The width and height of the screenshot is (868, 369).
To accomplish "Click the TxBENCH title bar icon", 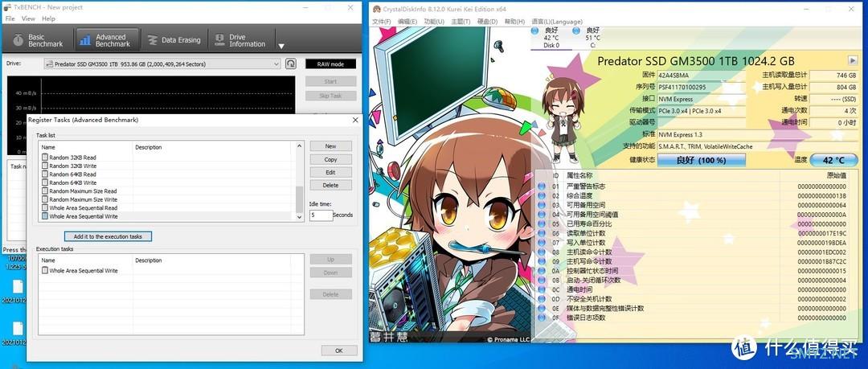I will [6, 8].
